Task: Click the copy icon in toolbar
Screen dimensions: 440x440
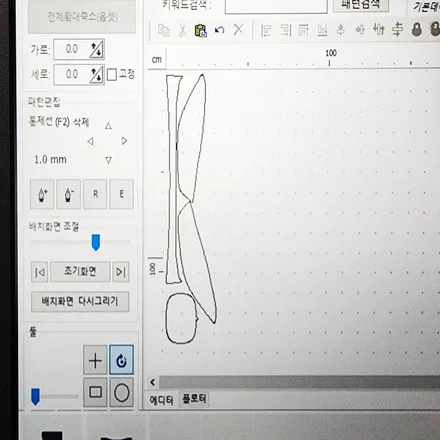Action: tap(164, 30)
